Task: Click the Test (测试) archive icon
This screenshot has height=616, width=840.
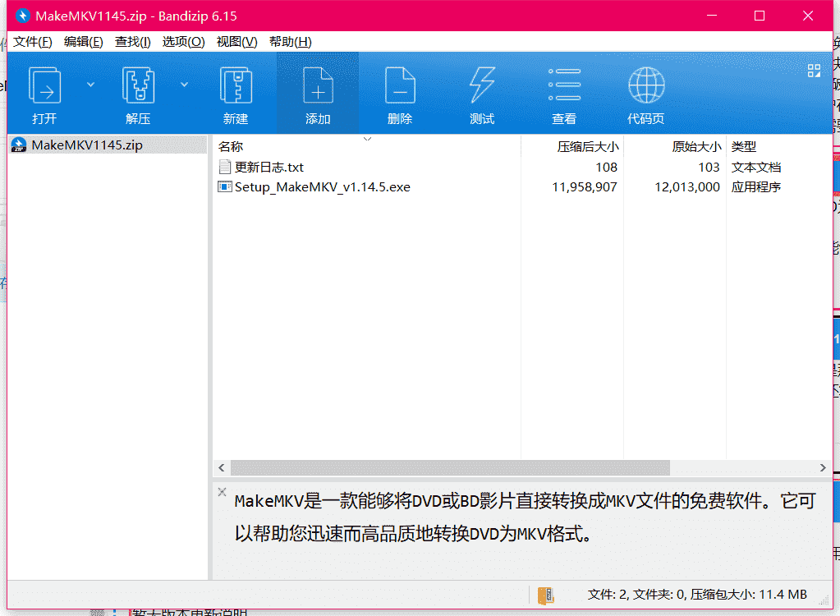Action: coord(482,85)
